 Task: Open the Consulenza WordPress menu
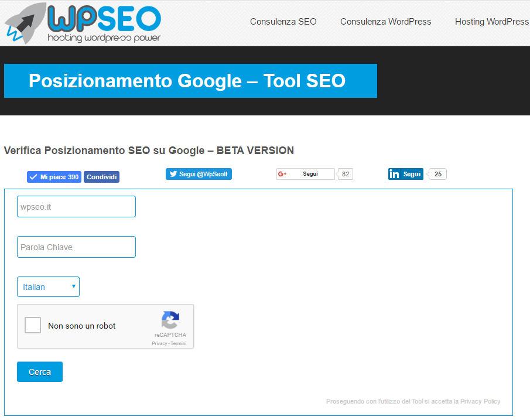coord(385,22)
